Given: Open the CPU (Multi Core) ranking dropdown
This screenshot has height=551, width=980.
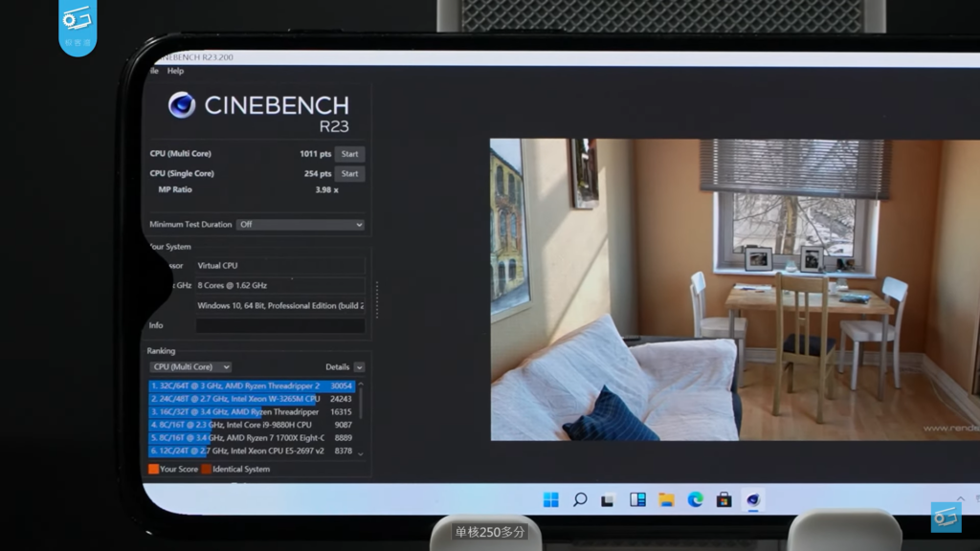Looking at the screenshot, I should coord(190,366).
